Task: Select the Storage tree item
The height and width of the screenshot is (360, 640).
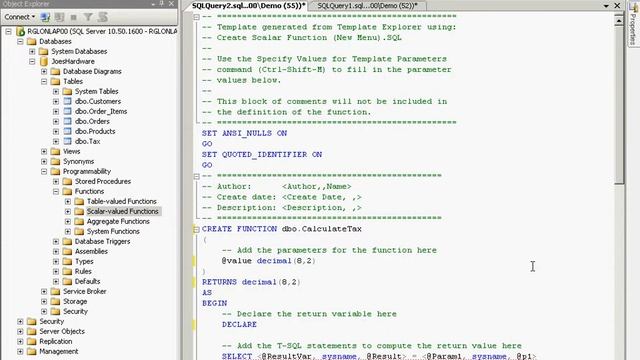Action: [75, 302]
